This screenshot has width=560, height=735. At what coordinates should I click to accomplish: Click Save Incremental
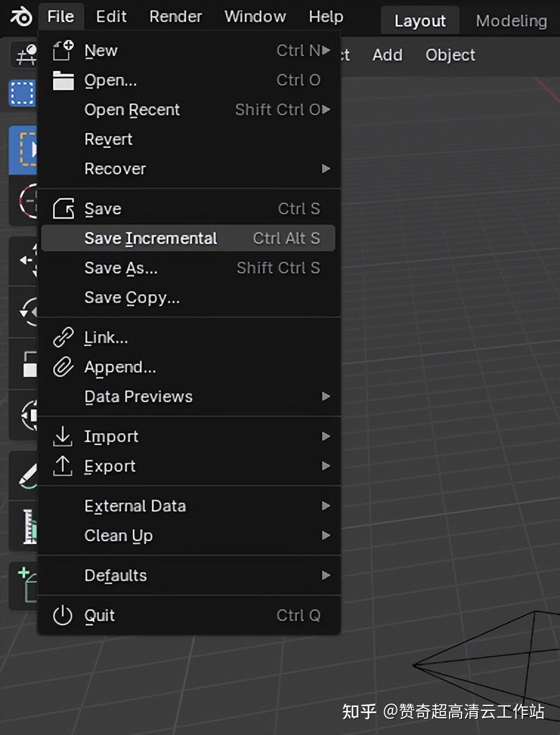[150, 238]
